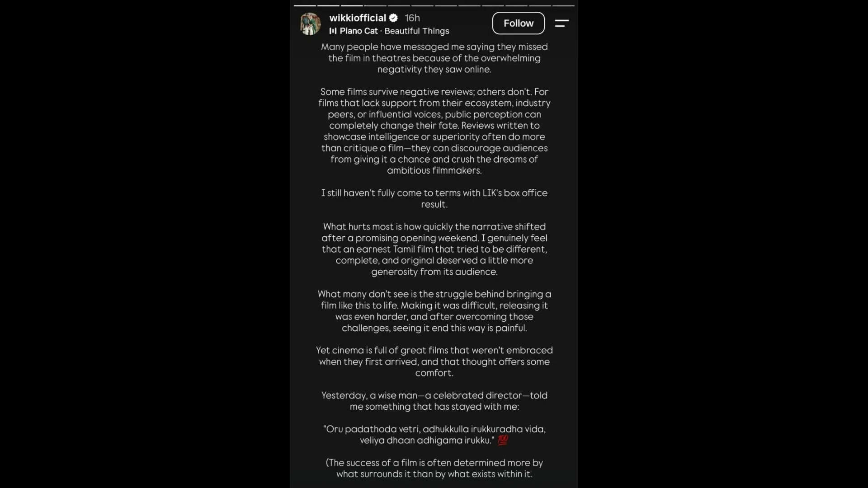Click the 16h story timestamp
The image size is (868, 488).
tap(412, 18)
